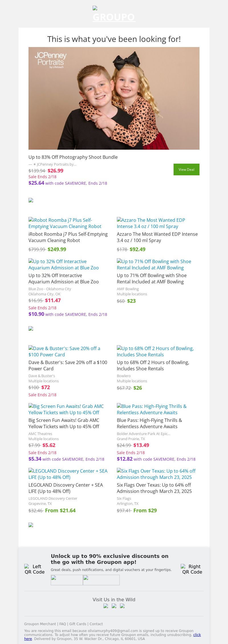The image size is (228, 644).
Task: Open the Gift Cards footer link
Action: coord(78,624)
